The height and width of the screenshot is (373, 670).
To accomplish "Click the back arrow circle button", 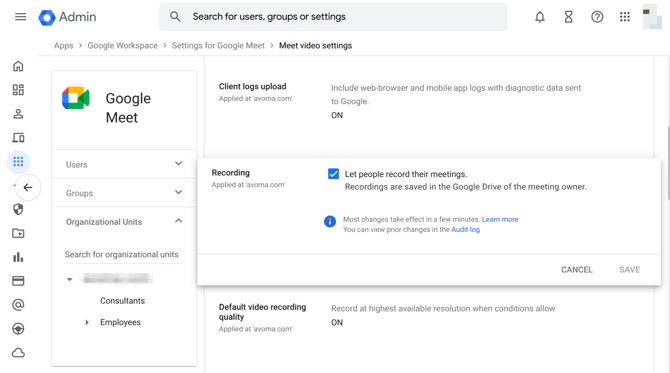I will point(28,188).
